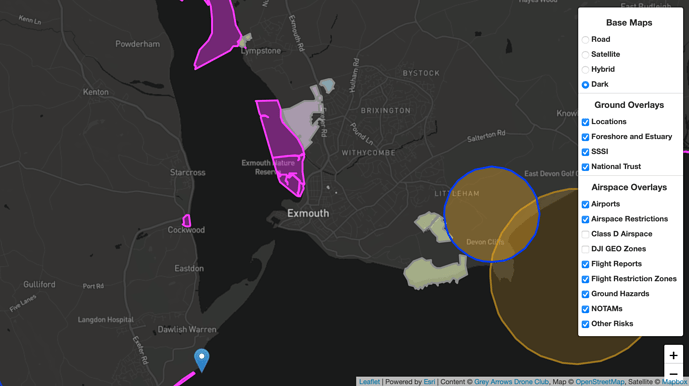
Task: Hide the National Trust overlay
Action: (585, 167)
